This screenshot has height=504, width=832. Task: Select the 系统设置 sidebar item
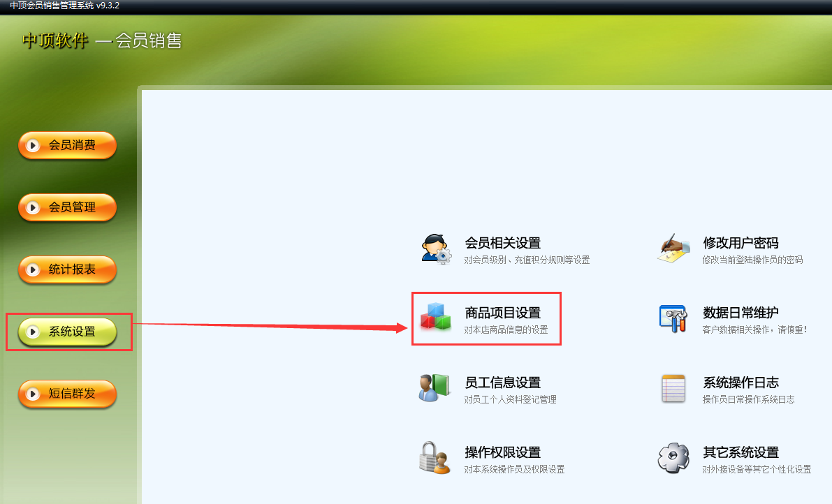67,332
